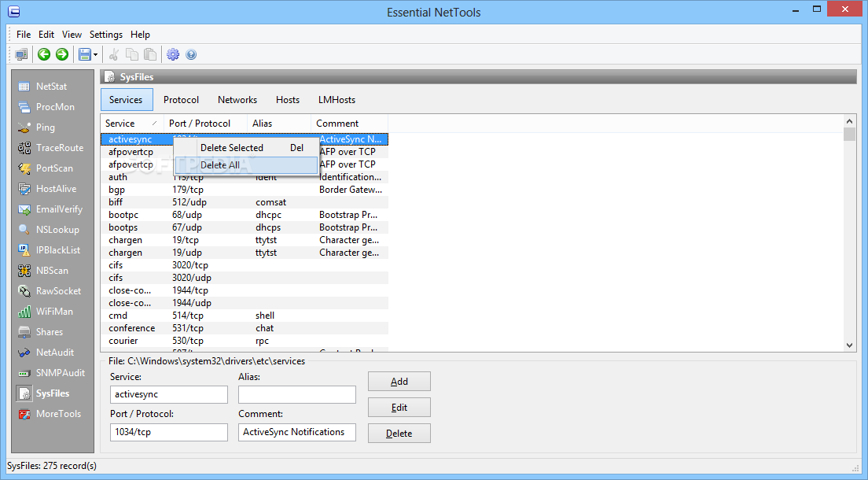Click the Delete button below Edit
The width and height of the screenshot is (868, 480).
pyautogui.click(x=399, y=434)
